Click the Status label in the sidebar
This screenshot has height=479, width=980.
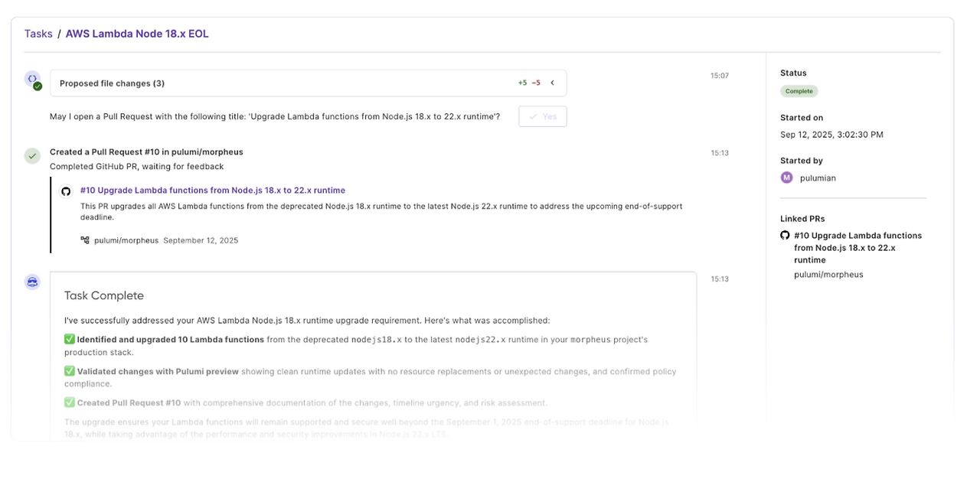pyautogui.click(x=793, y=73)
